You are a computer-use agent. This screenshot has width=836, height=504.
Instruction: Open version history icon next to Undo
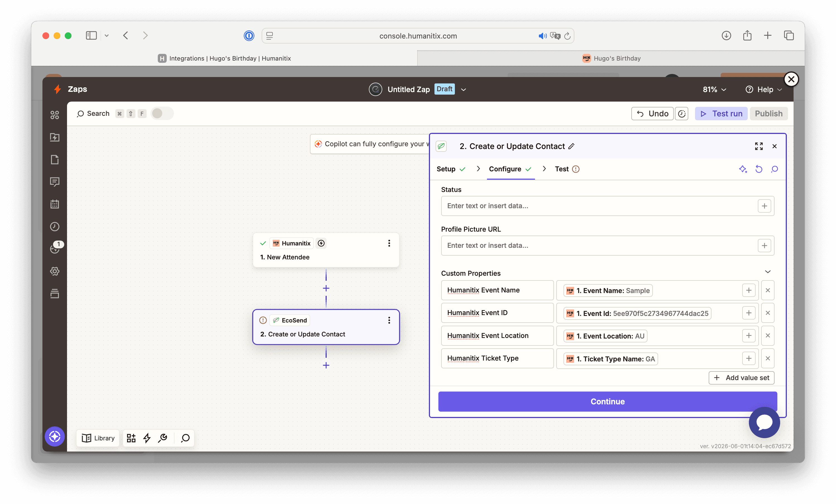coord(682,114)
